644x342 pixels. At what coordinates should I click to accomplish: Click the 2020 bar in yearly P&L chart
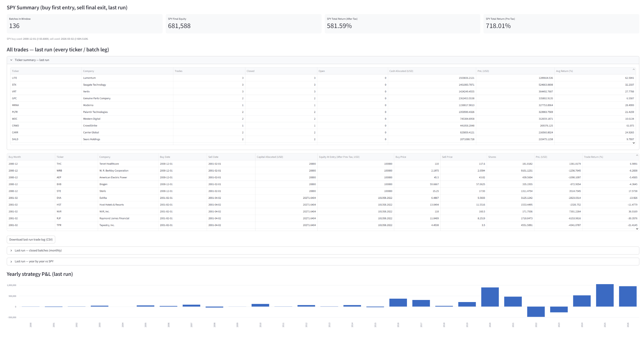490,297
